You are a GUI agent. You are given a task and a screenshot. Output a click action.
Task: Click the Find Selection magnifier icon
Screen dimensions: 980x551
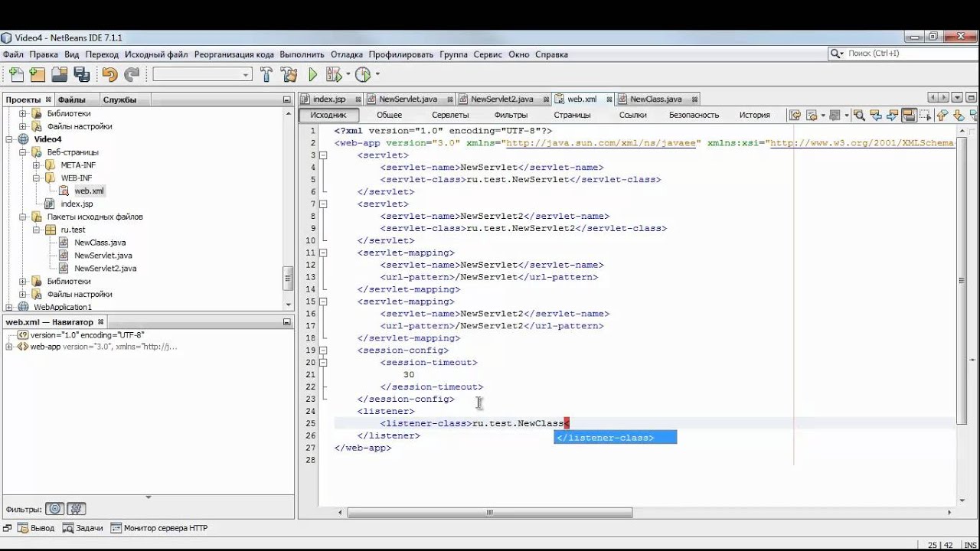pos(858,115)
